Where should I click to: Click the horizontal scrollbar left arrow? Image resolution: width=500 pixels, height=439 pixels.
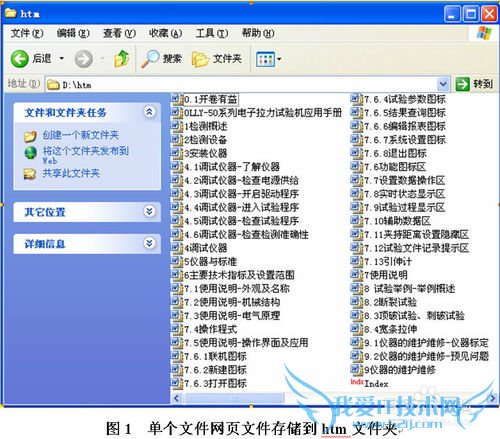coord(176,398)
